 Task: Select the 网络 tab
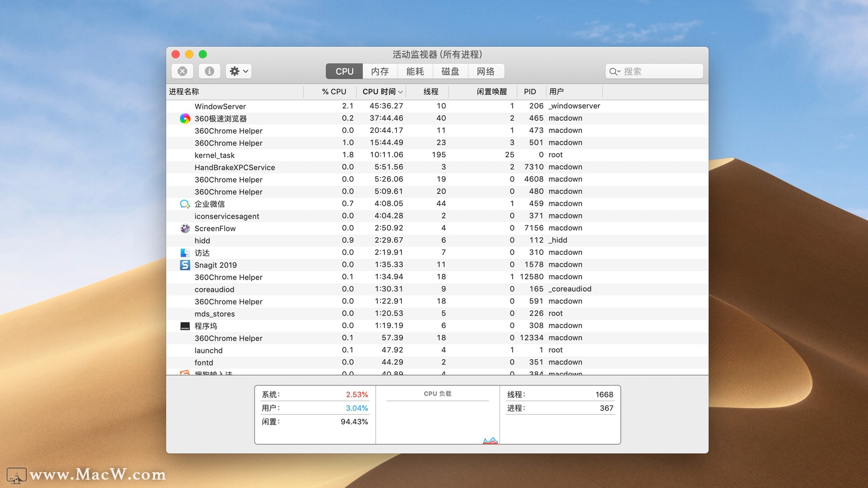(486, 71)
